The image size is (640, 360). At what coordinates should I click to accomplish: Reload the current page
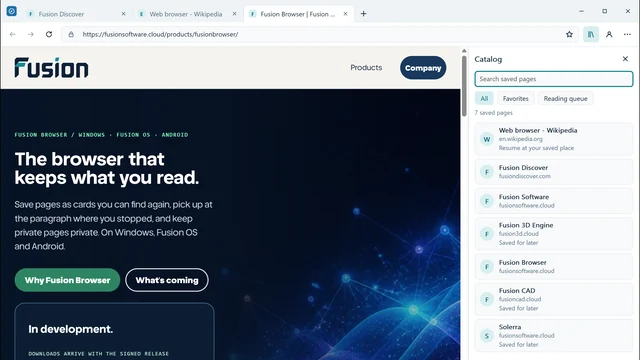pos(49,34)
